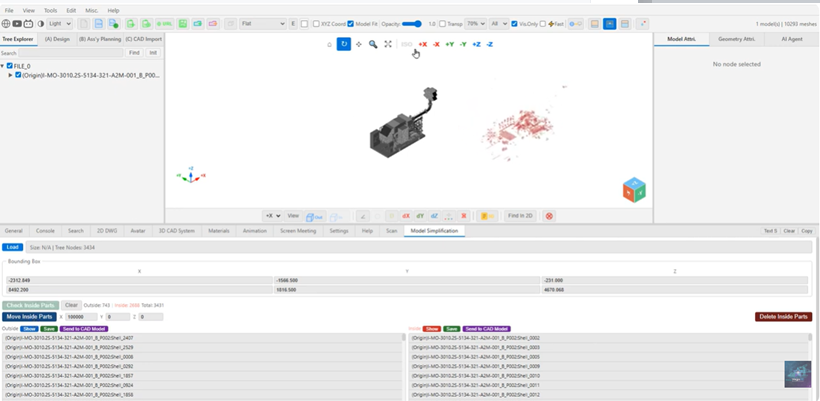Image resolution: width=820 pixels, height=401 pixels.
Task: Click the home view icon above viewport
Action: pyautogui.click(x=329, y=44)
